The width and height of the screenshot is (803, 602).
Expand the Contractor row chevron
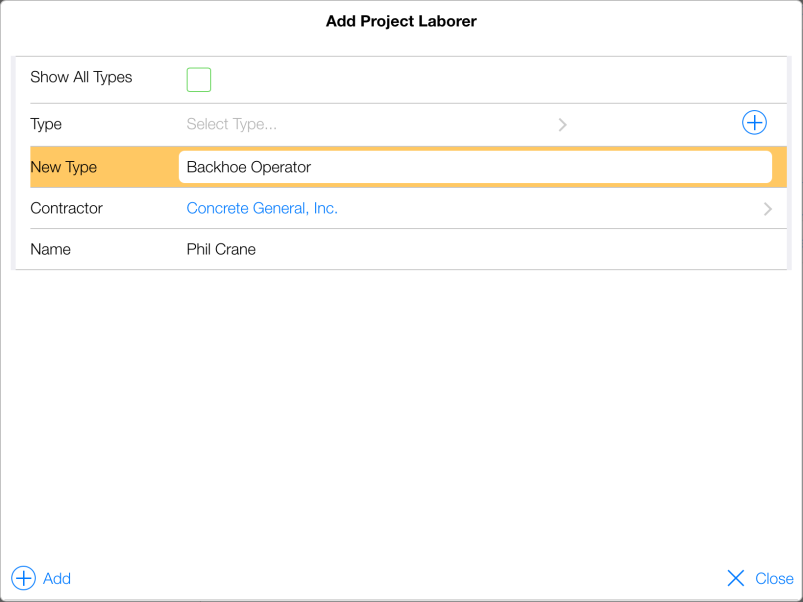768,209
